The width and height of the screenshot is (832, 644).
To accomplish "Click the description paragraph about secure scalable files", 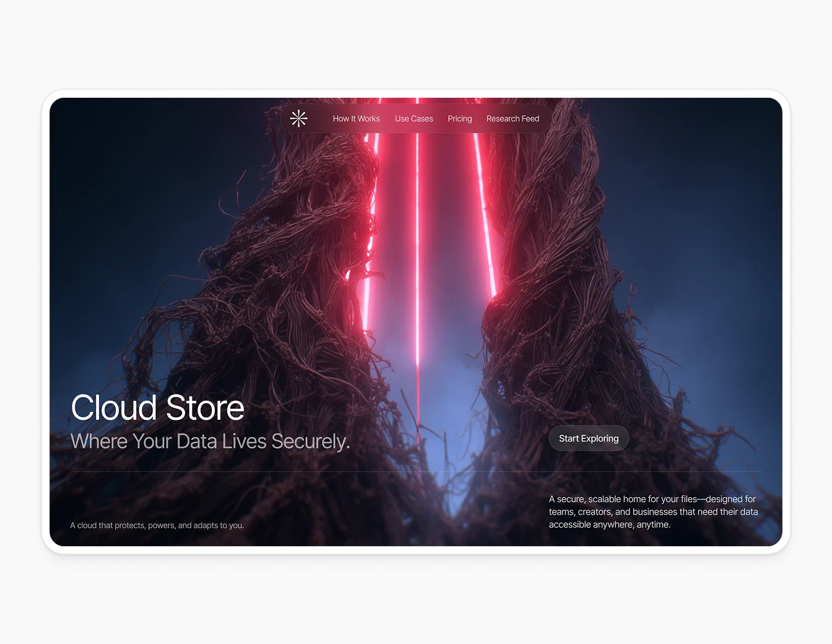I will [x=653, y=511].
